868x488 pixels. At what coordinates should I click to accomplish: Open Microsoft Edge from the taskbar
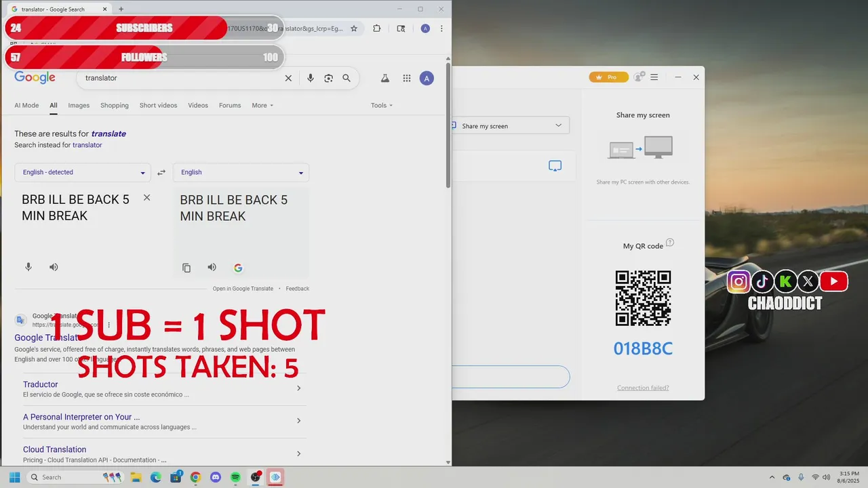156,477
